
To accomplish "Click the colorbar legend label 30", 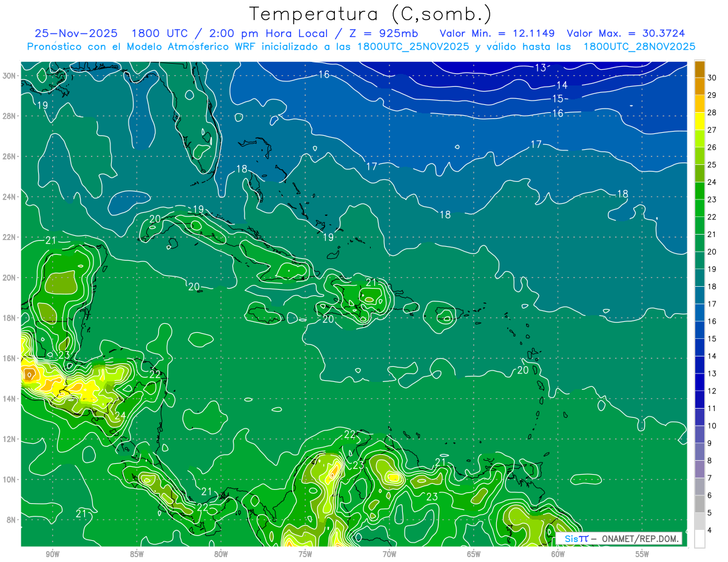I will pos(712,78).
